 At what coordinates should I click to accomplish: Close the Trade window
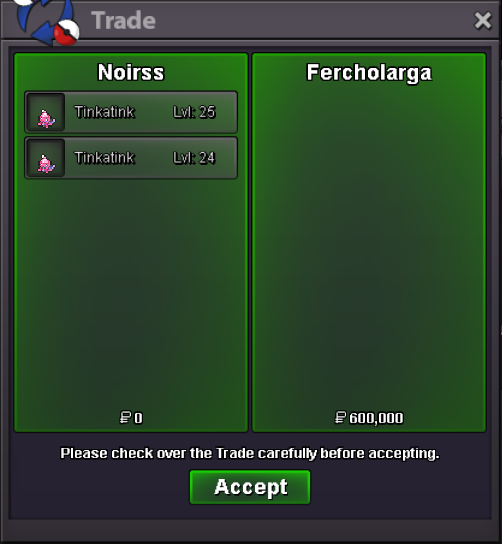pyautogui.click(x=483, y=20)
